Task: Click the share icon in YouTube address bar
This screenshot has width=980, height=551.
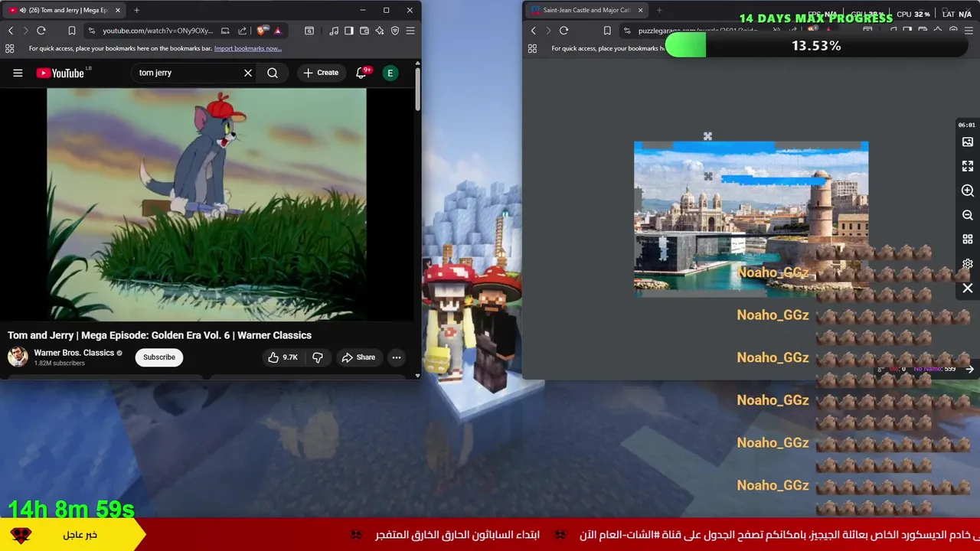Action: pos(243,31)
